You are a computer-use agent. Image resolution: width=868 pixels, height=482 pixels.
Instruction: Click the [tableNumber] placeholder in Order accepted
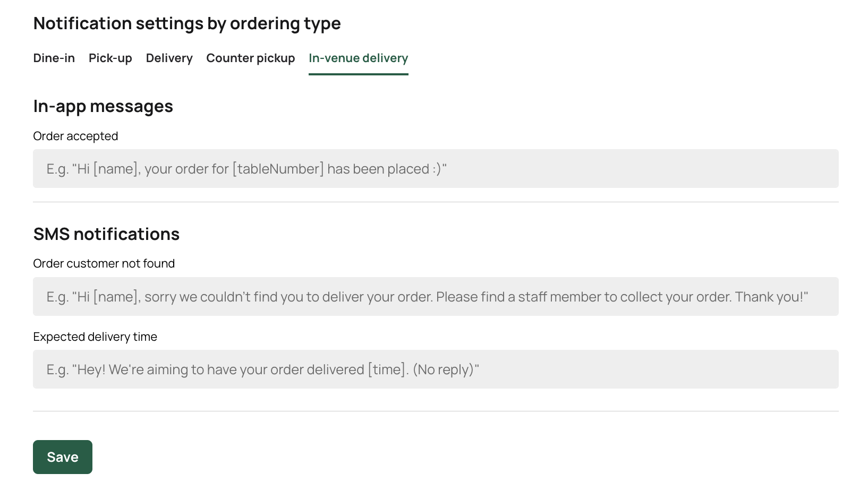[278, 169]
